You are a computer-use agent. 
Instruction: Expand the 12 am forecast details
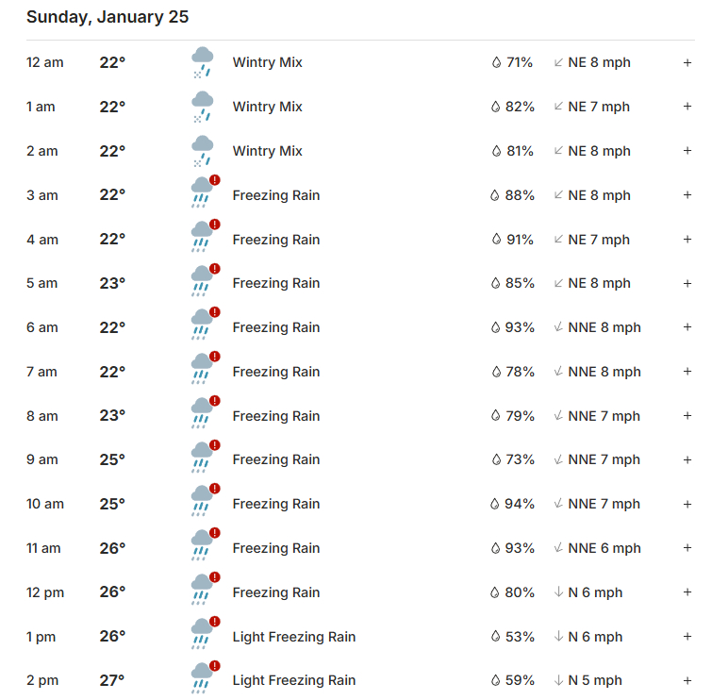click(687, 62)
